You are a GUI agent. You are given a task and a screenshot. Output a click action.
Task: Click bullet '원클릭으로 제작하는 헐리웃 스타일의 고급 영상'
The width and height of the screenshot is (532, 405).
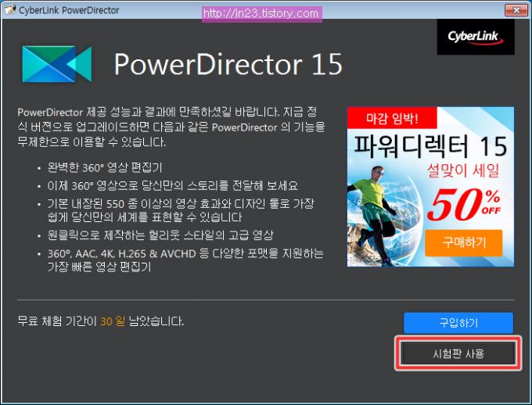(160, 235)
